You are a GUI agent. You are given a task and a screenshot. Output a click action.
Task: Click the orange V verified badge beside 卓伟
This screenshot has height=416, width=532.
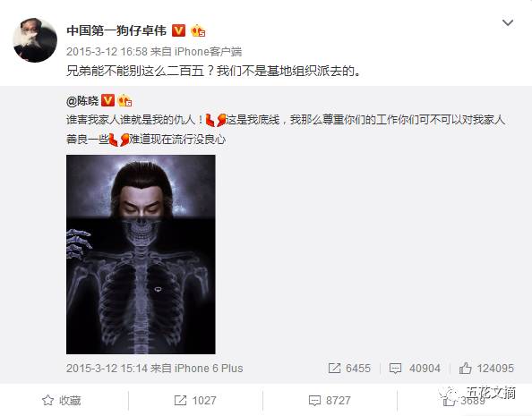click(x=178, y=30)
